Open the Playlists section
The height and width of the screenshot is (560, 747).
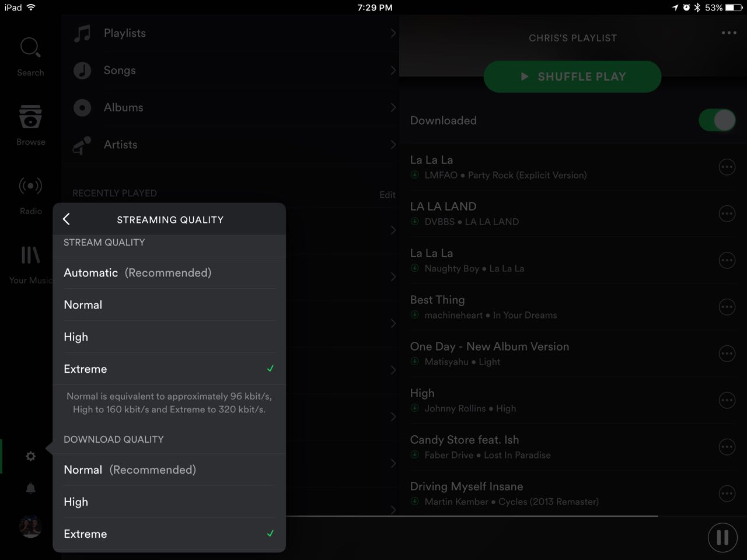click(x=231, y=33)
